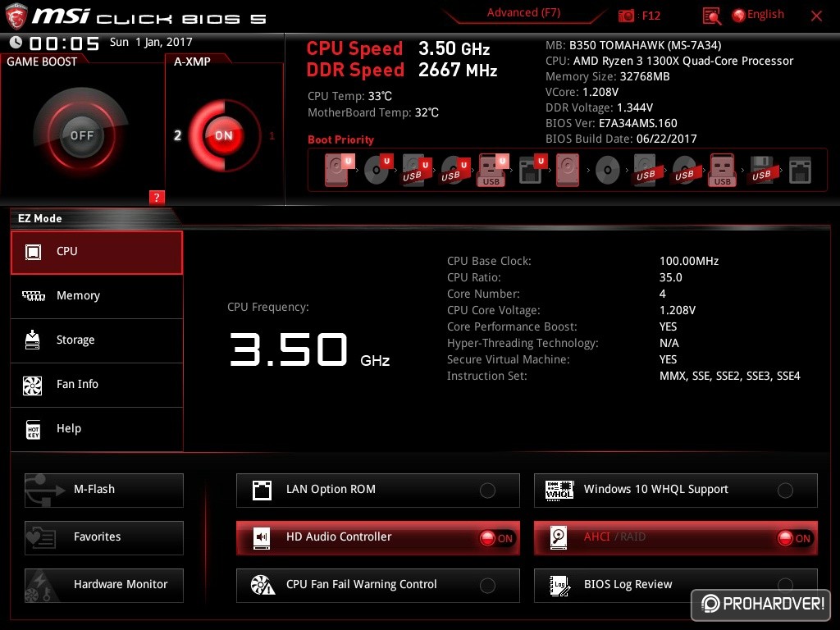This screenshot has height=630, width=840.
Task: Click the DDR Speed 2667 MHz readout
Action: click(402, 71)
